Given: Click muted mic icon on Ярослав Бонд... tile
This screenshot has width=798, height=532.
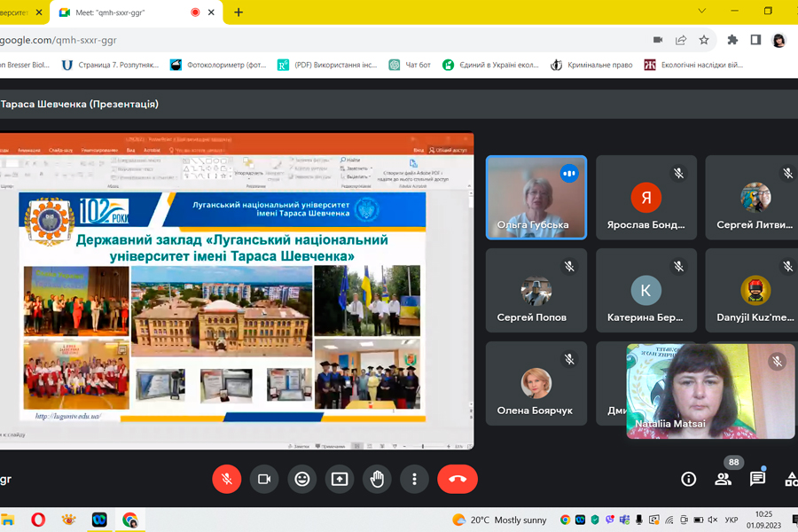Looking at the screenshot, I should (x=679, y=174).
